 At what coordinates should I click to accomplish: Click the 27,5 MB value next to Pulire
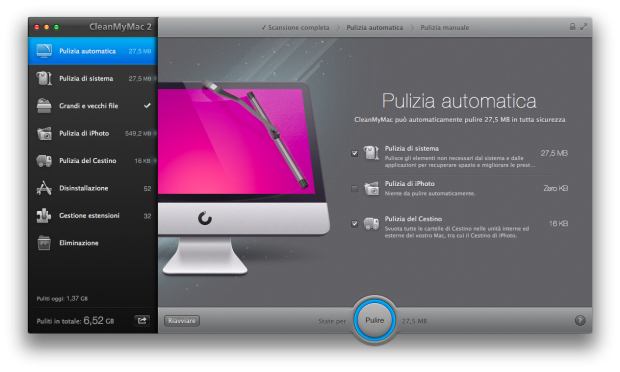(x=414, y=321)
